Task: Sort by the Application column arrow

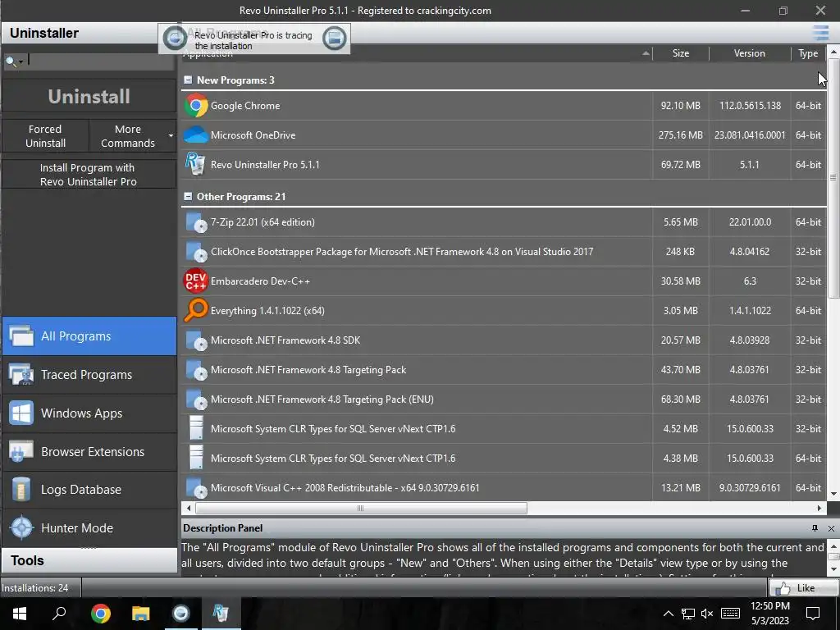Action: (x=646, y=53)
